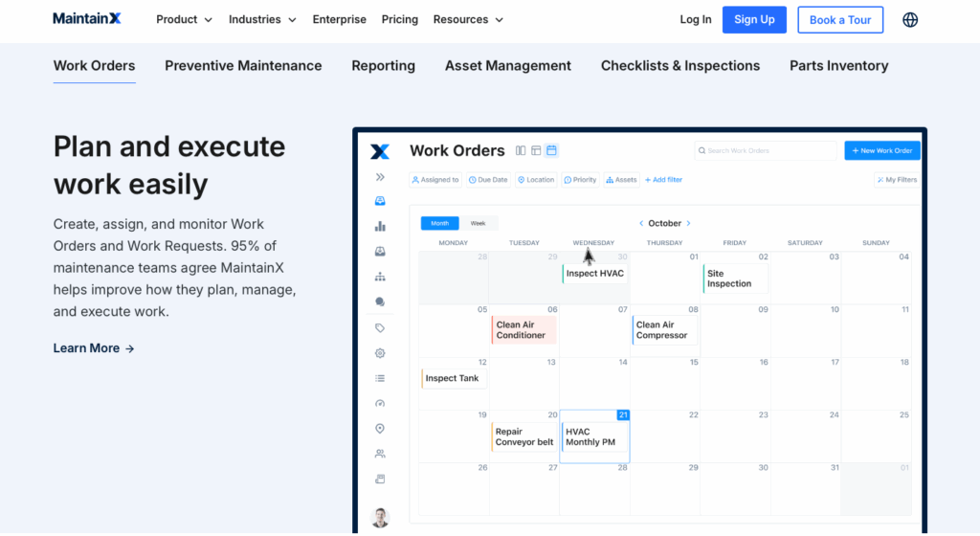Open the messages chat bubble sidebar icon
Viewport: 980px width, 536px height.
380,301
